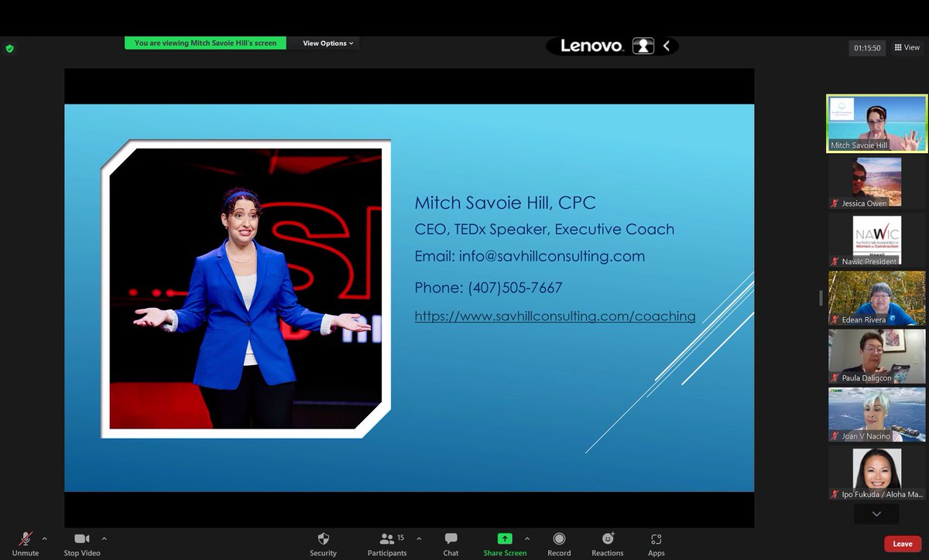Click the Unmute microphone icon
929x560 pixels.
point(26,539)
